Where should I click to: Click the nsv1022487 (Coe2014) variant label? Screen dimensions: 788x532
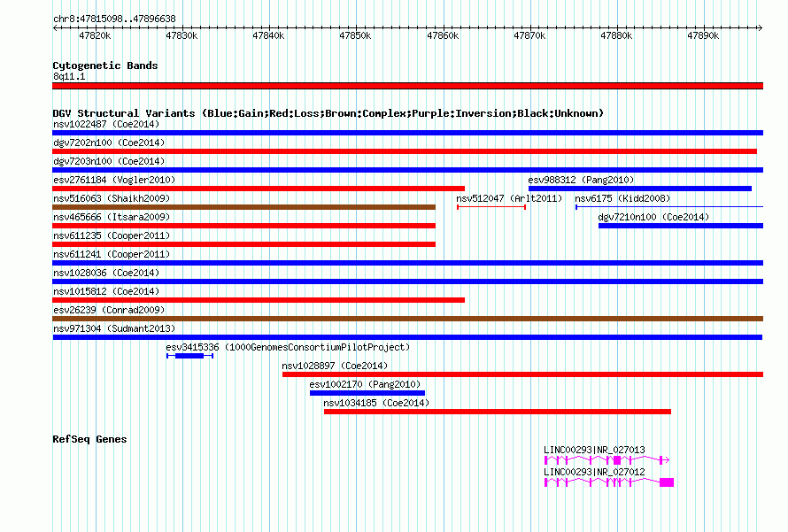coord(106,124)
